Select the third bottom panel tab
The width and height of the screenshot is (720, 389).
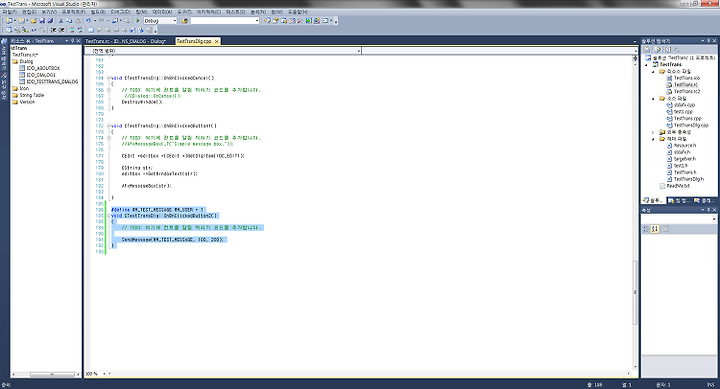(x=704, y=200)
